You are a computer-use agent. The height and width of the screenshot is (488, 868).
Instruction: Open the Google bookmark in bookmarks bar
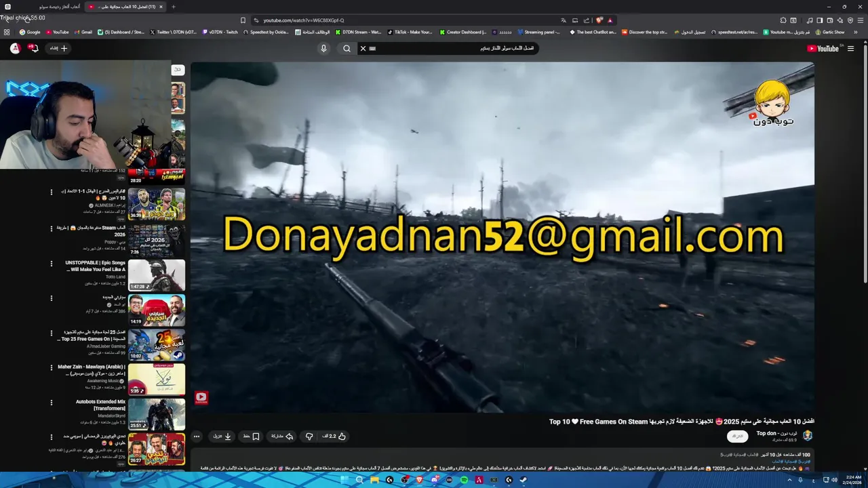[30, 32]
